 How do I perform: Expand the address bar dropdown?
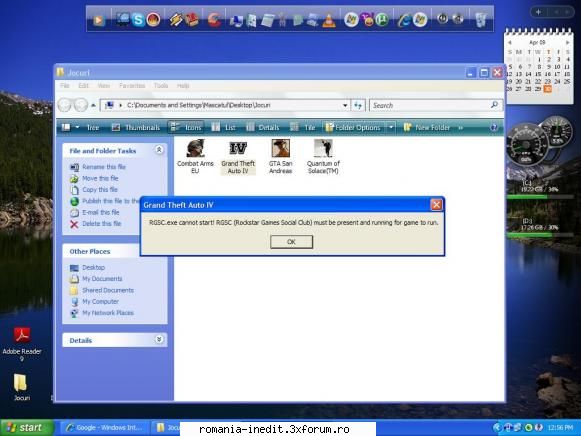point(345,106)
